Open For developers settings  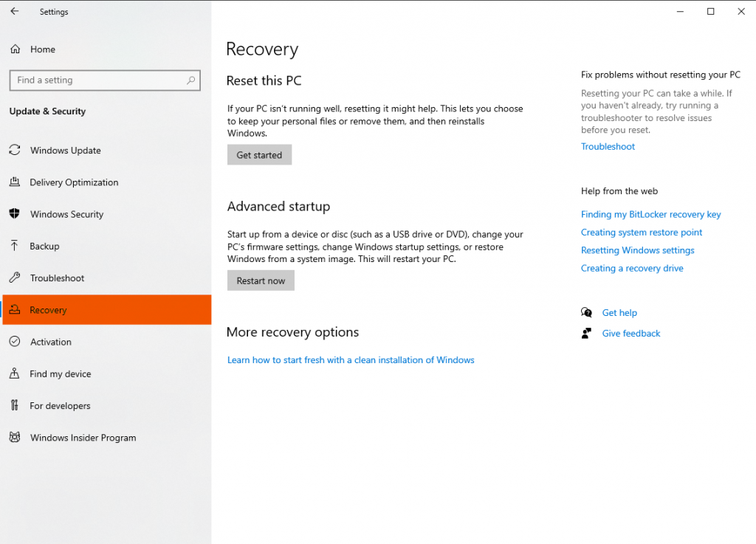point(106,406)
